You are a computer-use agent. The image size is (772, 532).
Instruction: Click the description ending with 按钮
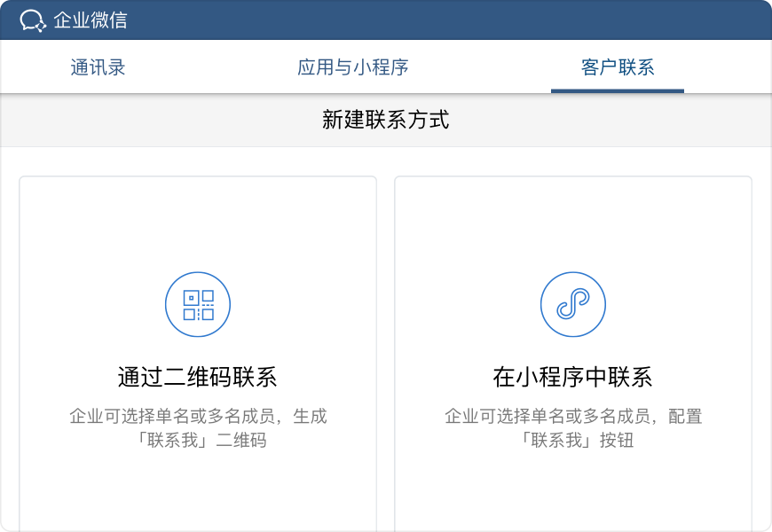[573, 428]
